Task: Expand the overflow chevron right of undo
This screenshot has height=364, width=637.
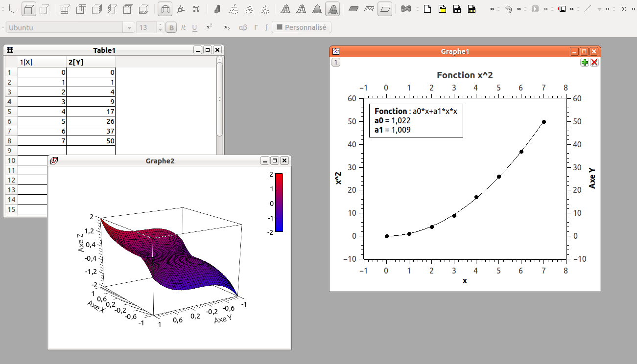Action: (519, 9)
